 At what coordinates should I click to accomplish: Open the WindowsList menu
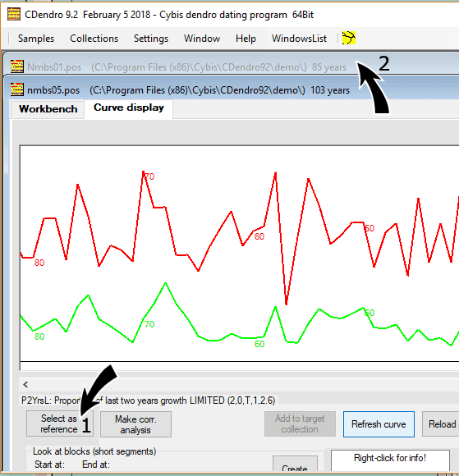click(299, 39)
